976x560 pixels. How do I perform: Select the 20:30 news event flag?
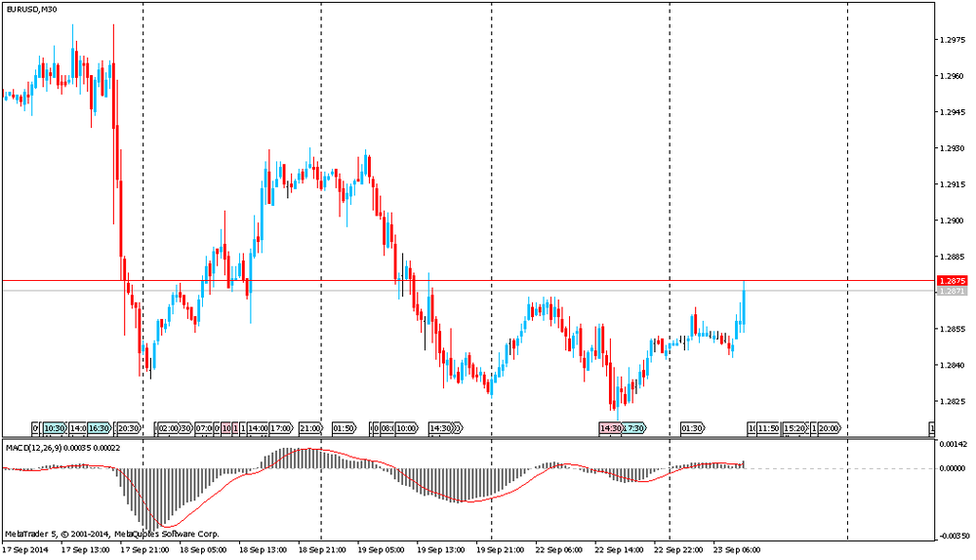tap(128, 428)
